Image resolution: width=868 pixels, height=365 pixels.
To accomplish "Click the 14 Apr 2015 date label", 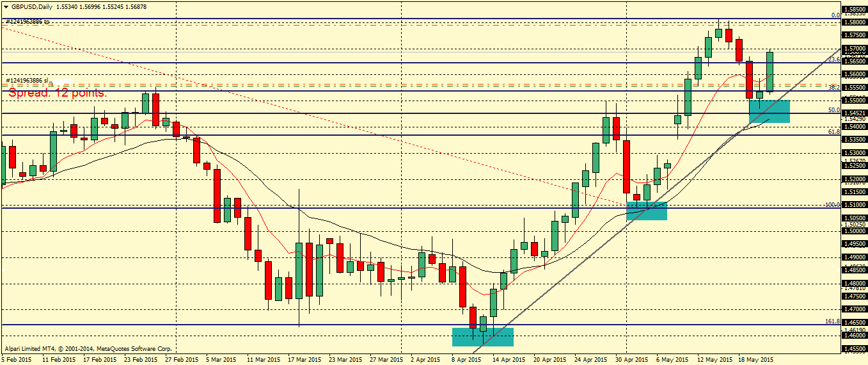I will point(509,360).
